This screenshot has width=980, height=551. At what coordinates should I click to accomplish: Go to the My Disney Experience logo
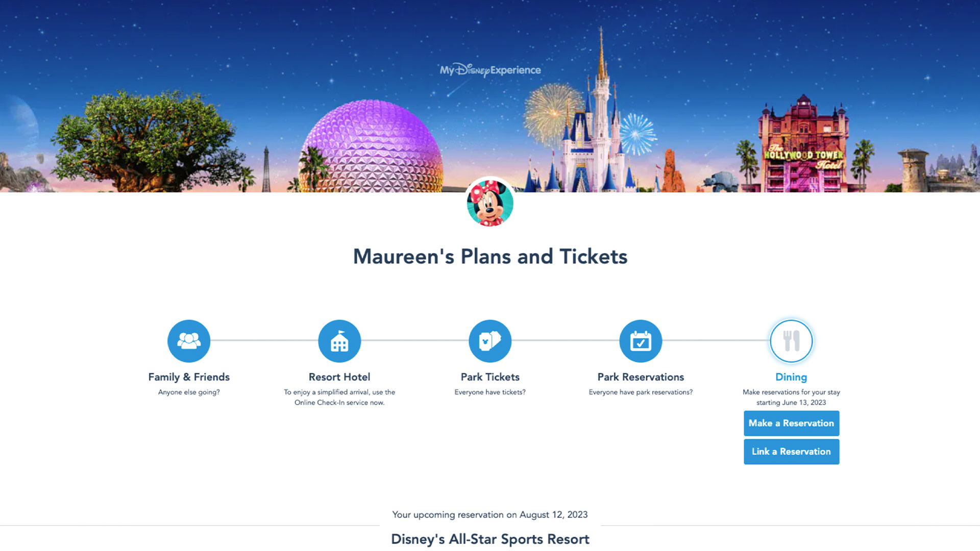tap(490, 70)
